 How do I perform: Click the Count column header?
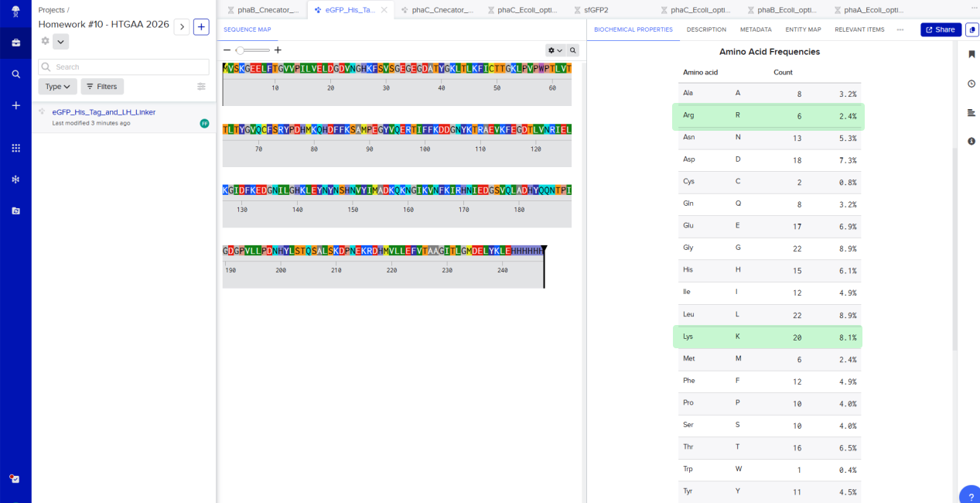click(783, 72)
